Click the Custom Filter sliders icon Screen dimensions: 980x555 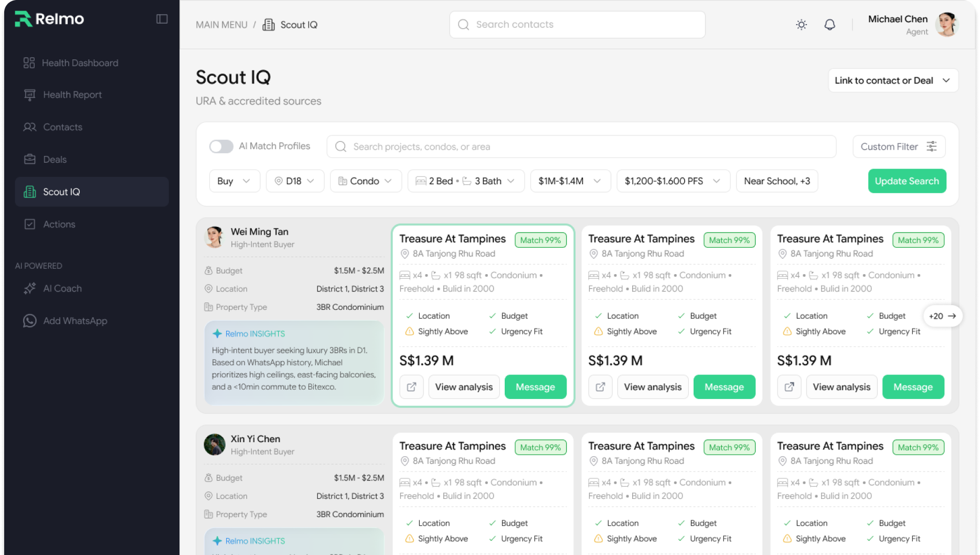[x=931, y=146]
